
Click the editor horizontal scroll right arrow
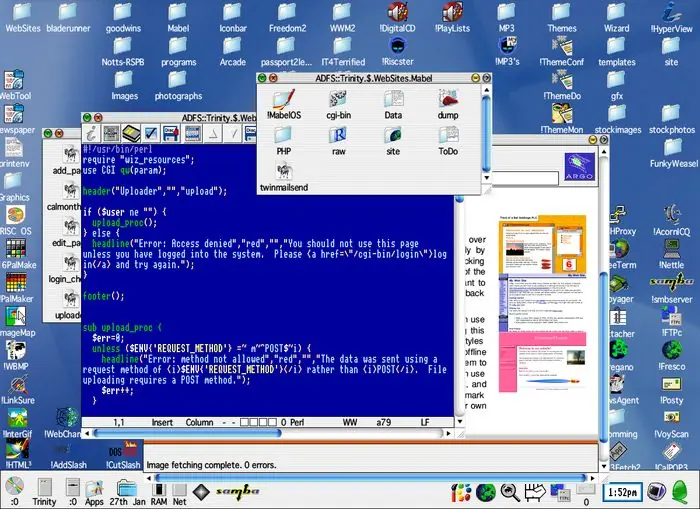[448, 433]
